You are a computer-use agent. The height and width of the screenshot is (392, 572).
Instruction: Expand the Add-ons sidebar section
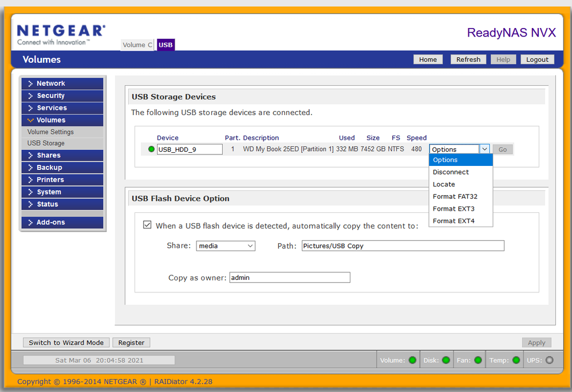click(x=62, y=223)
